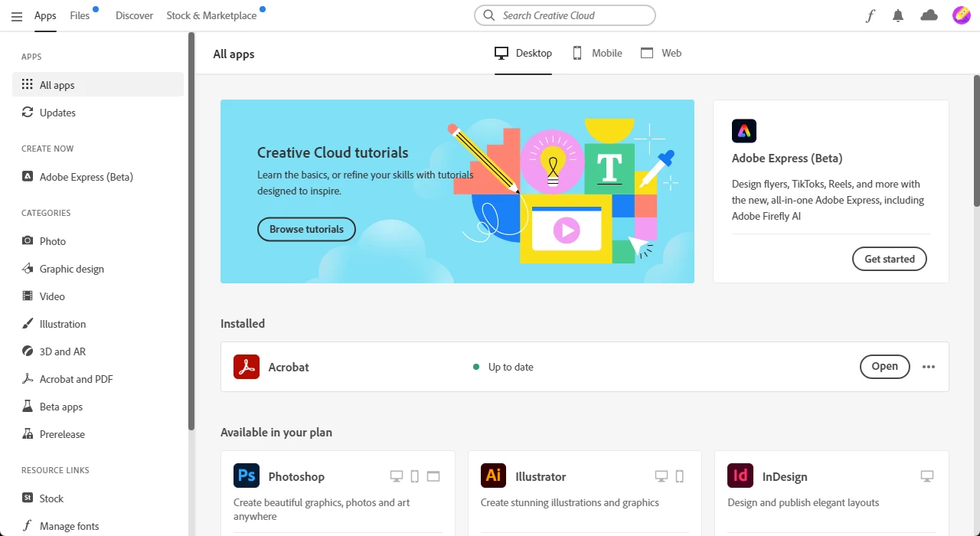The height and width of the screenshot is (536, 980).
Task: Click the Illustrator app icon
Action: [x=494, y=476]
